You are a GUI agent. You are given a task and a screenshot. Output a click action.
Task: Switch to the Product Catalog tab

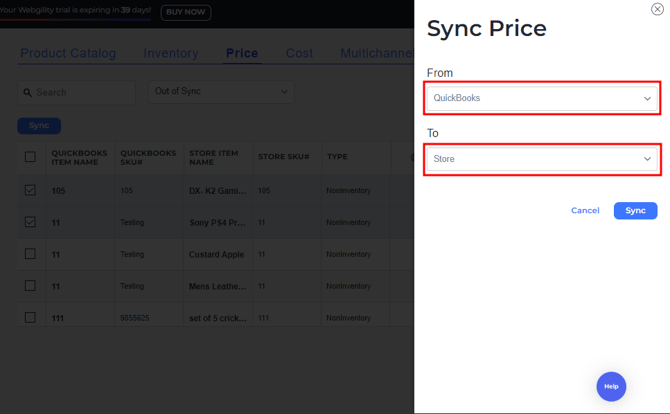pos(68,53)
